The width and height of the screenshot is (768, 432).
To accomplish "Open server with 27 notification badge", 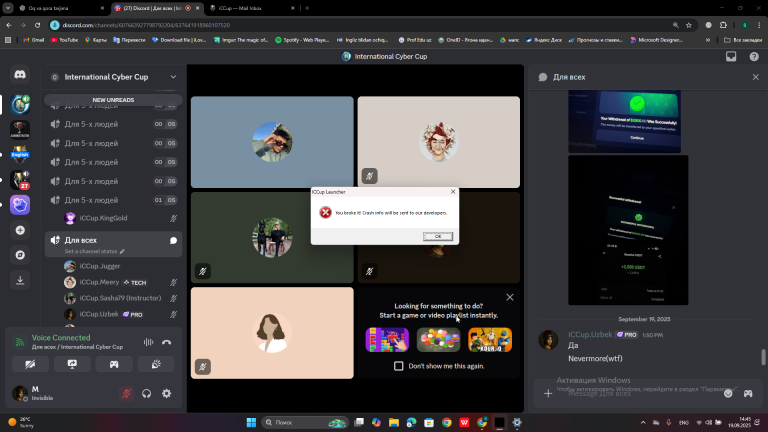I will [x=20, y=180].
